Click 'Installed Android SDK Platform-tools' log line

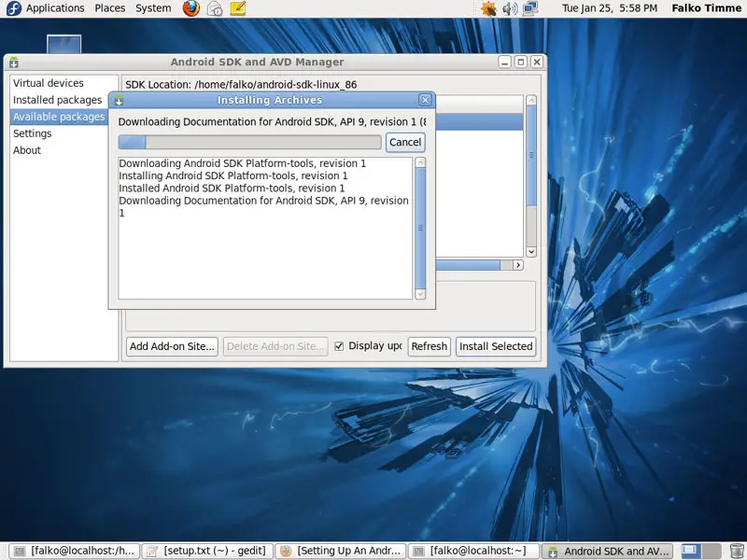click(x=232, y=189)
